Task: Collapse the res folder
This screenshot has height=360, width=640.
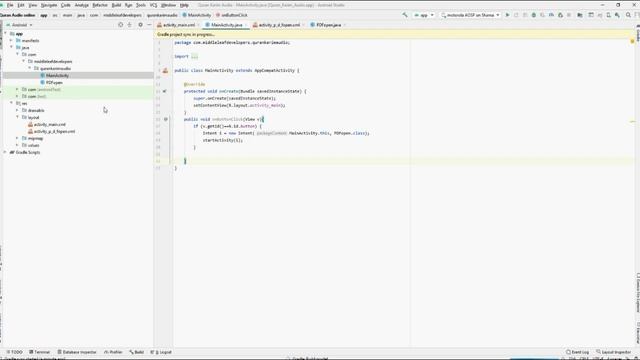Action: pos(11,103)
